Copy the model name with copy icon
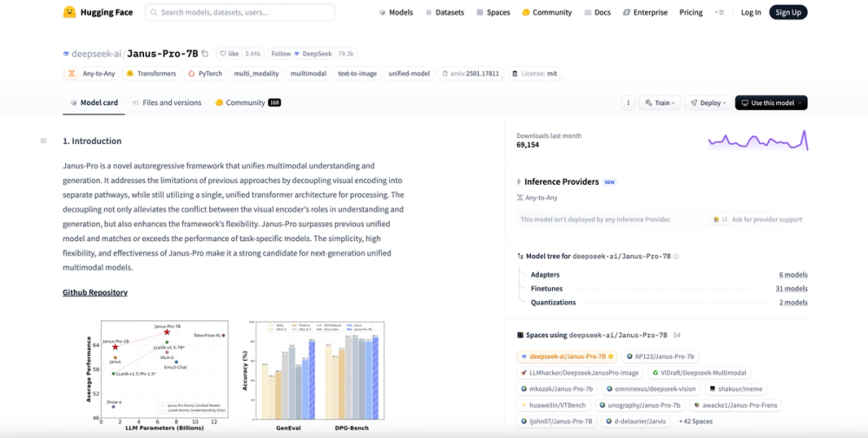Viewport: 868px width, 438px height. (205, 54)
